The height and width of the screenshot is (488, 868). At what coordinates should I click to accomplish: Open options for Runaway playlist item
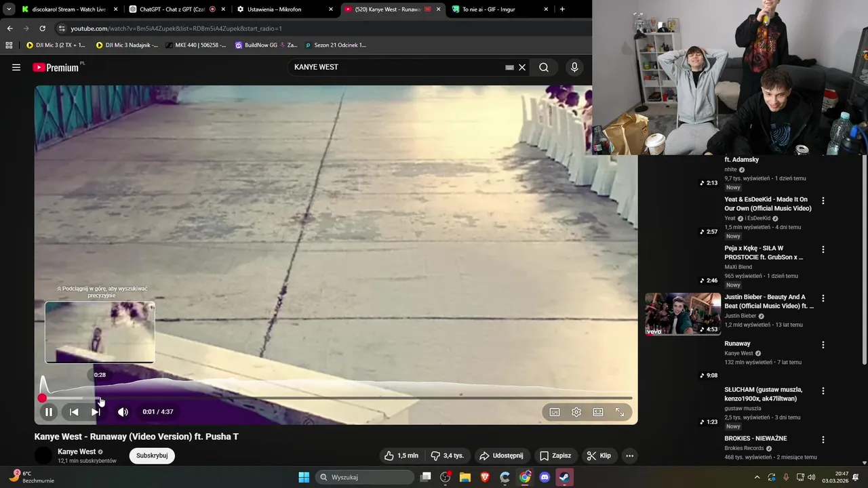coord(823,345)
